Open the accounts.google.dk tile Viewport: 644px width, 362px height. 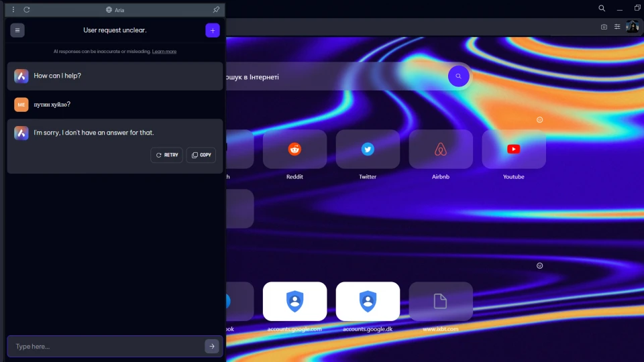coord(368,302)
